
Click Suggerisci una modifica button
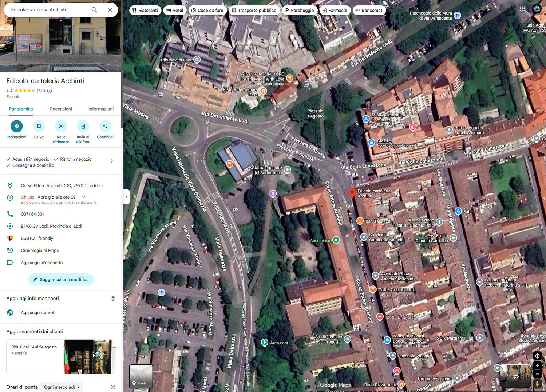[61, 280]
